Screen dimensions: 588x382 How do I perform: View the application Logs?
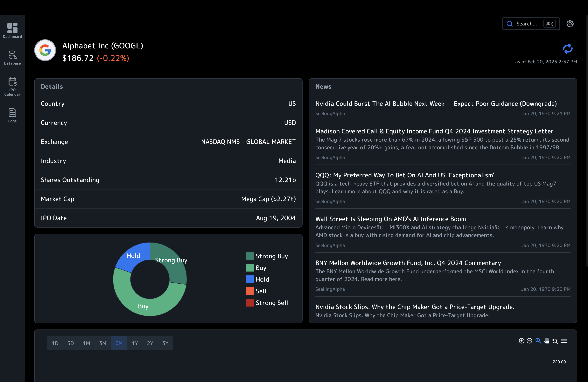coord(12,115)
